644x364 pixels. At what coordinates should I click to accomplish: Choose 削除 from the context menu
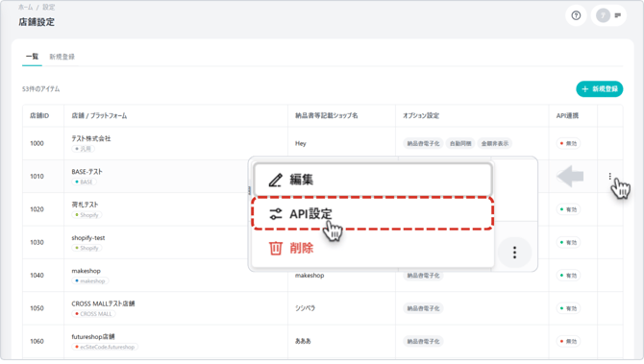pyautogui.click(x=373, y=248)
